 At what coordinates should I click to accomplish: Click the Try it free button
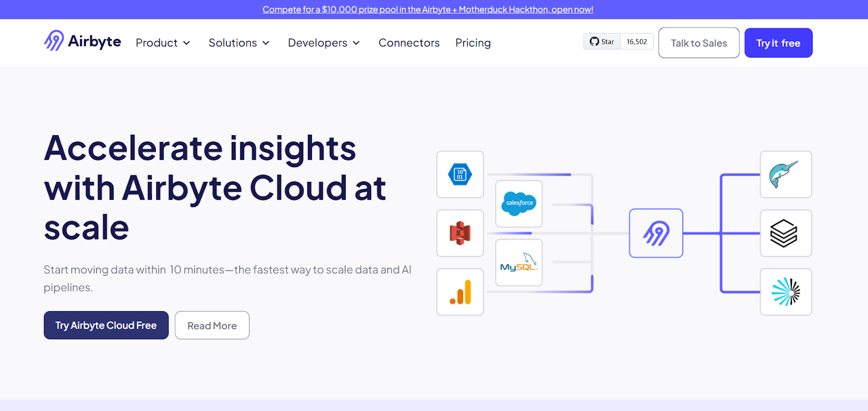[778, 43]
